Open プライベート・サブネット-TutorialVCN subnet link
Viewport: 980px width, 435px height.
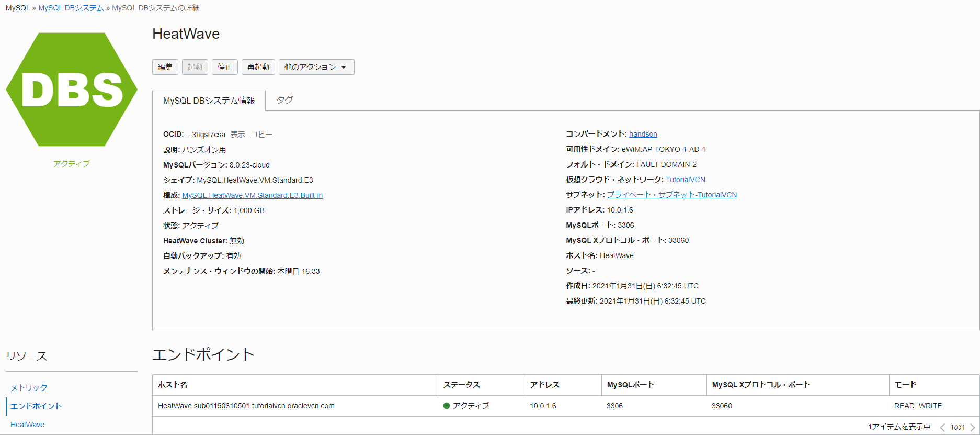(671, 195)
